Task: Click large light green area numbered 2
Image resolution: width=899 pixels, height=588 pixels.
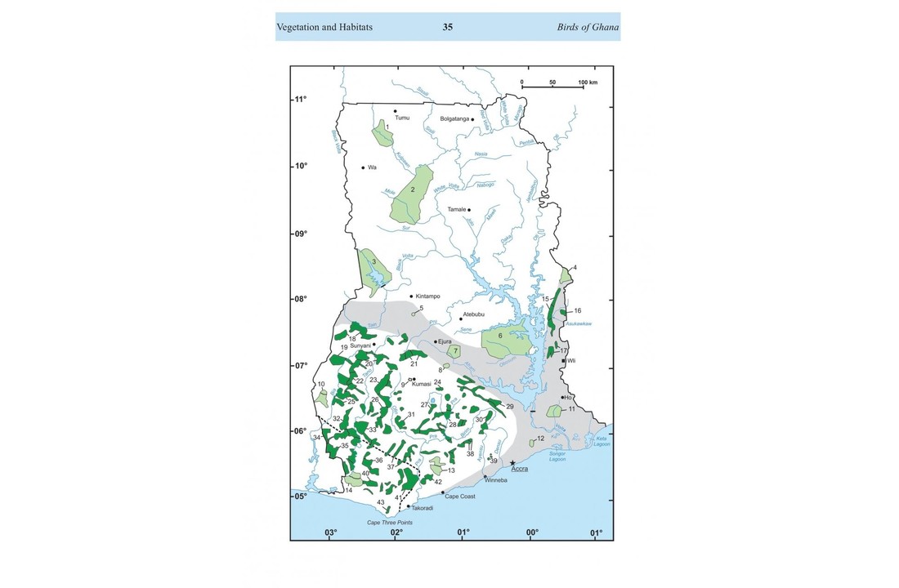Action: pyautogui.click(x=412, y=195)
